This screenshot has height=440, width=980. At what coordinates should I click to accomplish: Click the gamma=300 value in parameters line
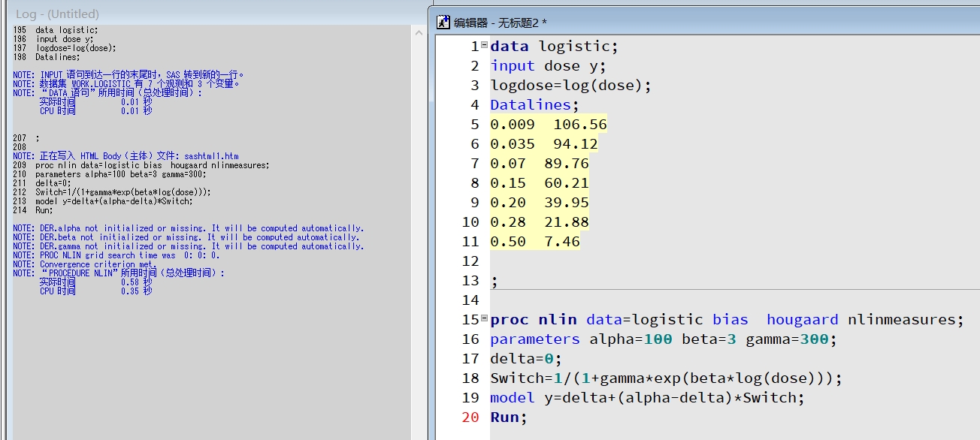787,339
